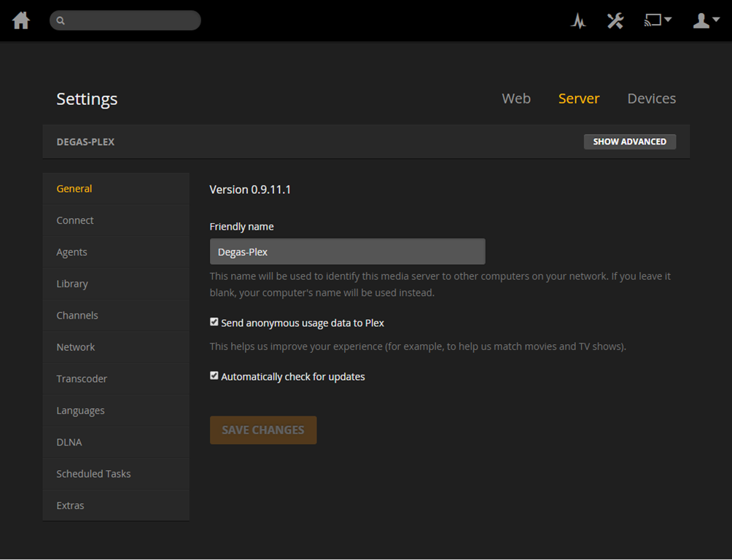Focus the top search box
Screen dimensions: 732x560
[131, 20]
